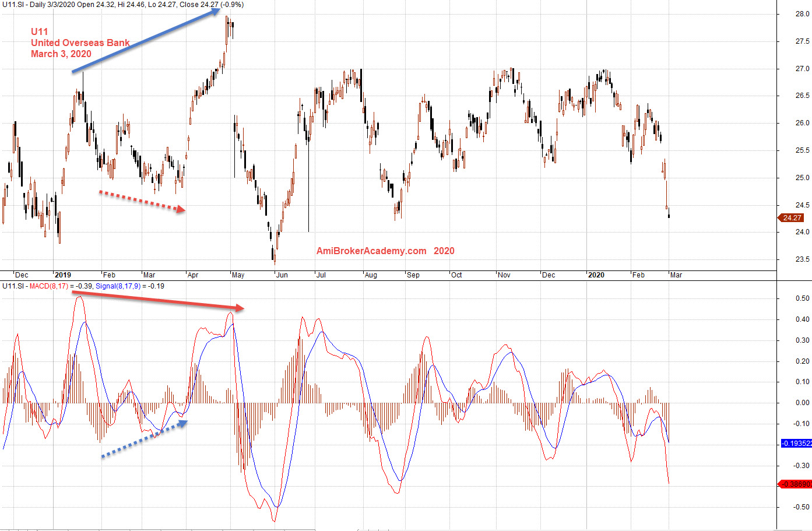This screenshot has height=531, width=812.
Task: Select the 27.5 price axis label
Action: coord(802,41)
